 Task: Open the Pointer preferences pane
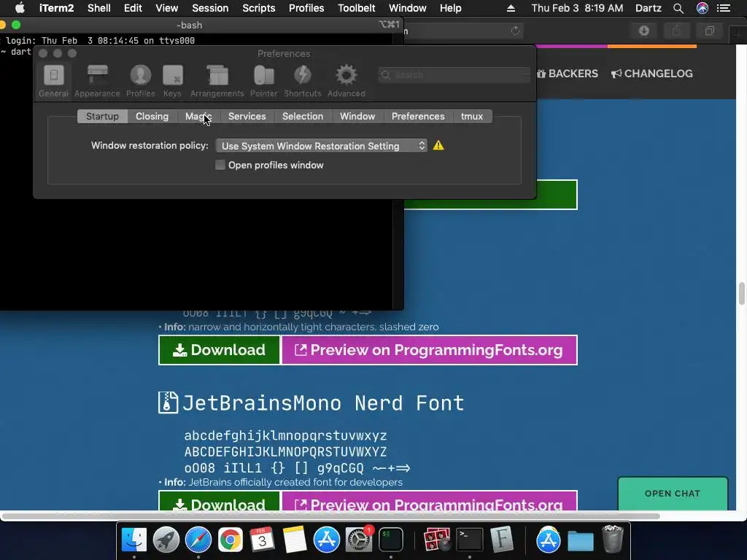tap(264, 81)
